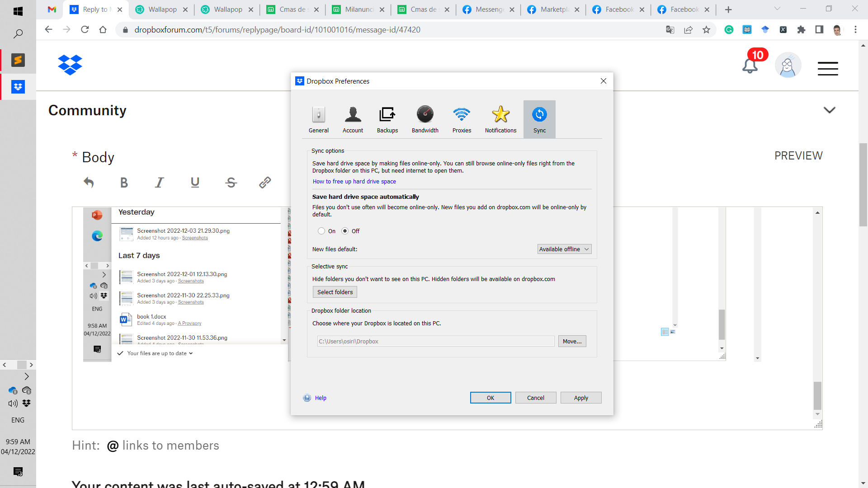Open taskbar notification center icon
The image size is (868, 488).
(x=18, y=472)
